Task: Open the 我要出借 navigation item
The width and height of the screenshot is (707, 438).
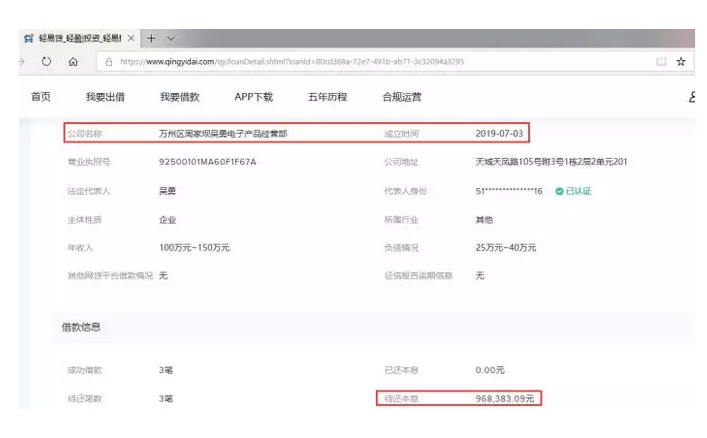Action: tap(105, 97)
